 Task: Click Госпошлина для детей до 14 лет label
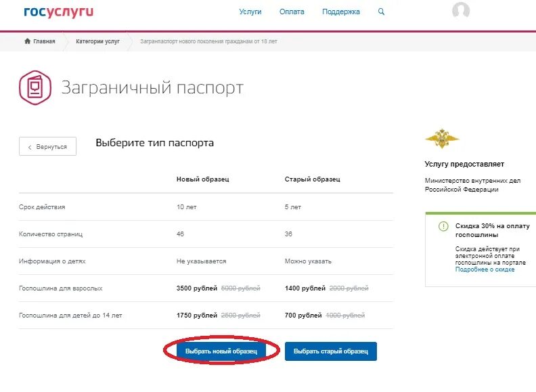pos(70,315)
